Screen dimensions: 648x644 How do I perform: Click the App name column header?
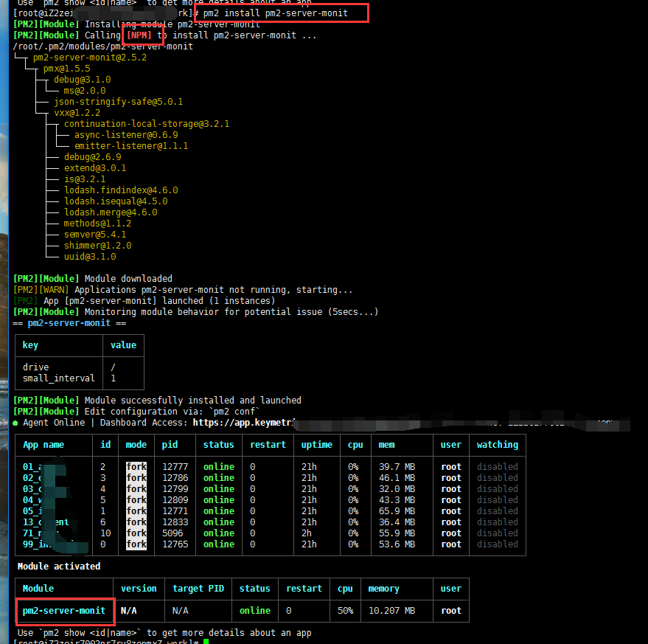(43, 445)
